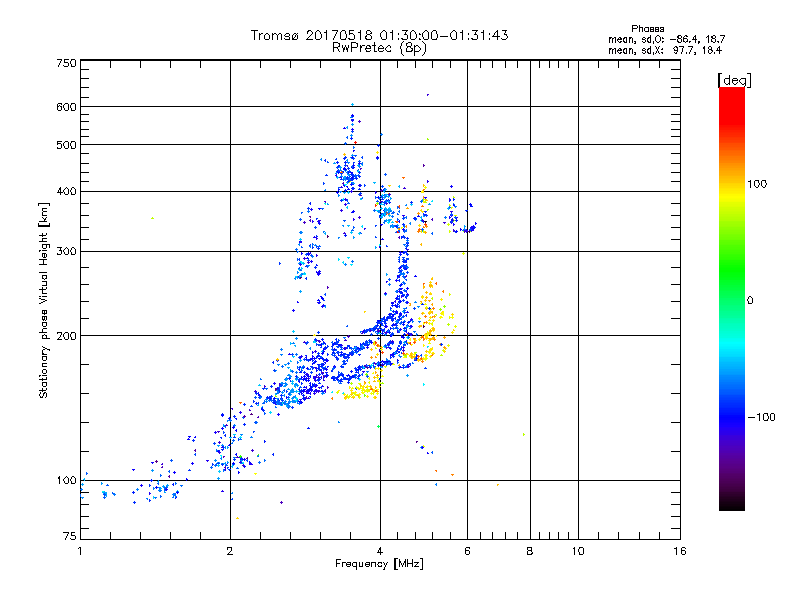Click the x-axis label '16'
Viewport: 800px width, 600px height.
click(x=680, y=551)
